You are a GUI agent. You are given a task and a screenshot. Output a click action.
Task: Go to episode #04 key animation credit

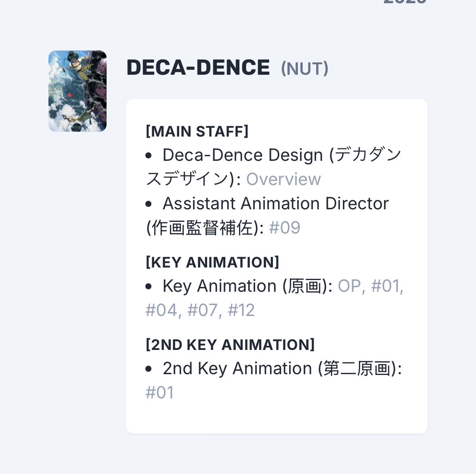(161, 310)
